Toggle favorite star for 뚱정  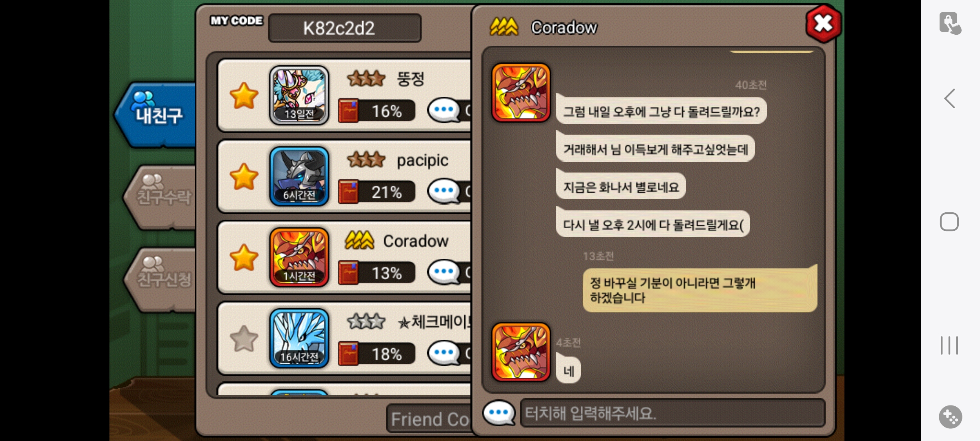click(244, 96)
